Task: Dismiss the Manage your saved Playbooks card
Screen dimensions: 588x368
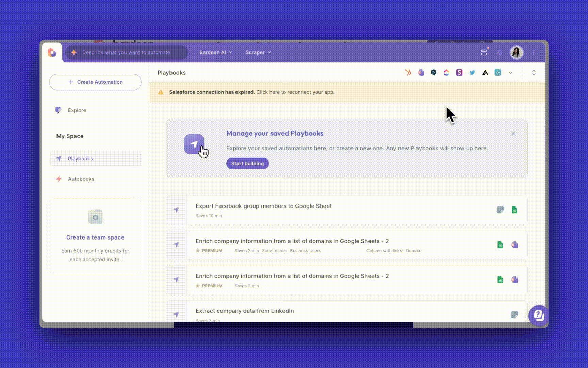Action: (x=513, y=133)
